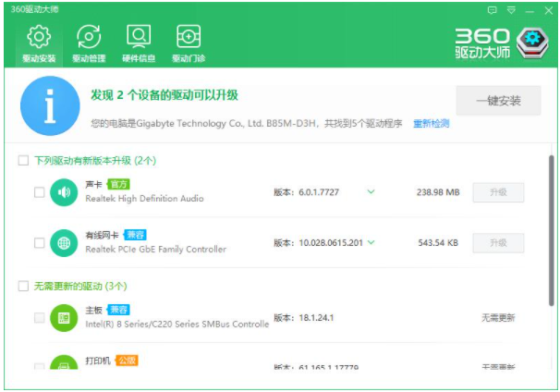Select Realtek PCIe GbE Family Controller text
The height and width of the screenshot is (392, 560).
pyautogui.click(x=156, y=250)
